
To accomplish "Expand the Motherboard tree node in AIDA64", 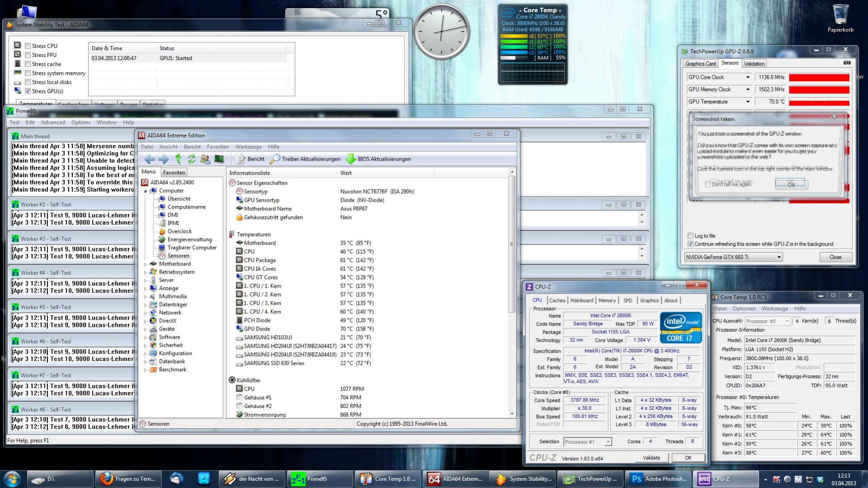I will 145,264.
